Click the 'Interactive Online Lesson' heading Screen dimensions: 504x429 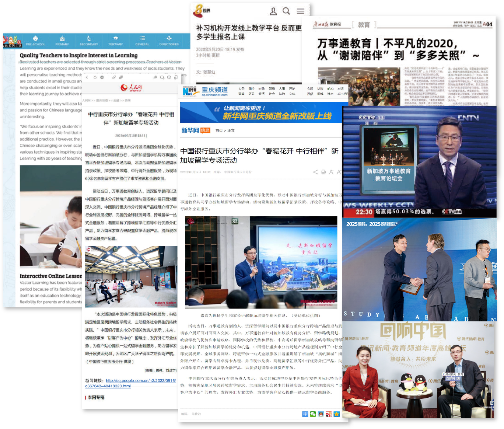51,276
